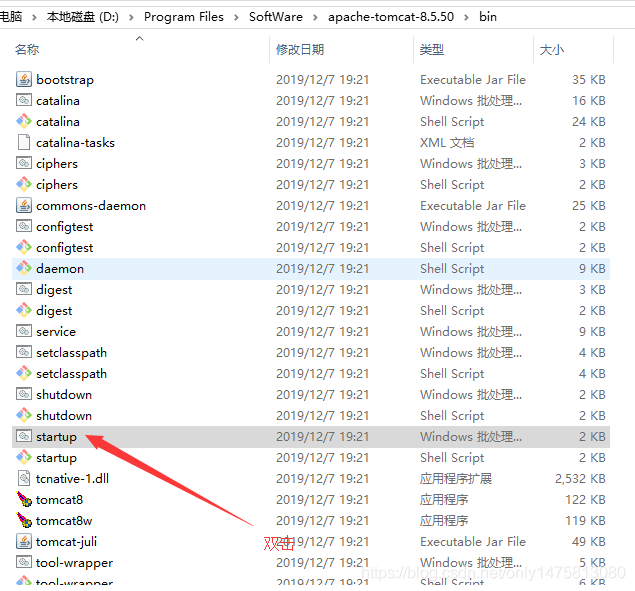The image size is (635, 591).
Task: Select the tomcat-juli jar icon
Action: coord(24,542)
